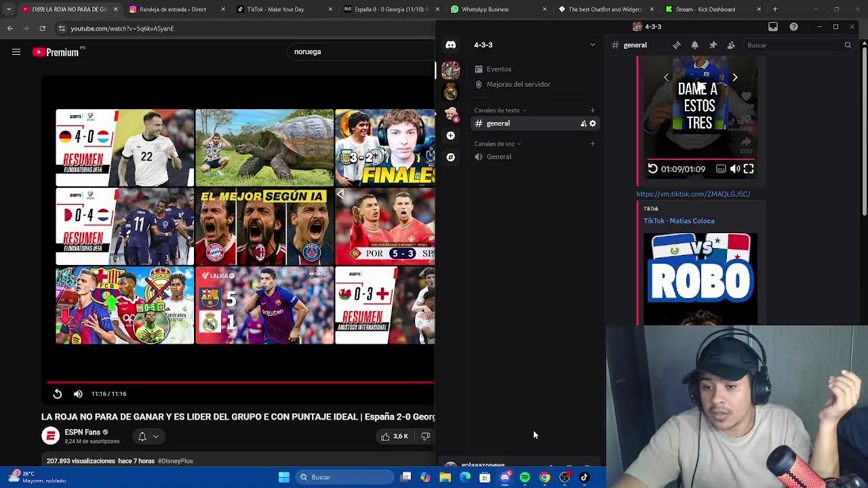Replay the embedded TikTok video in Discord
Screen dimensions: 868x488
tap(652, 169)
